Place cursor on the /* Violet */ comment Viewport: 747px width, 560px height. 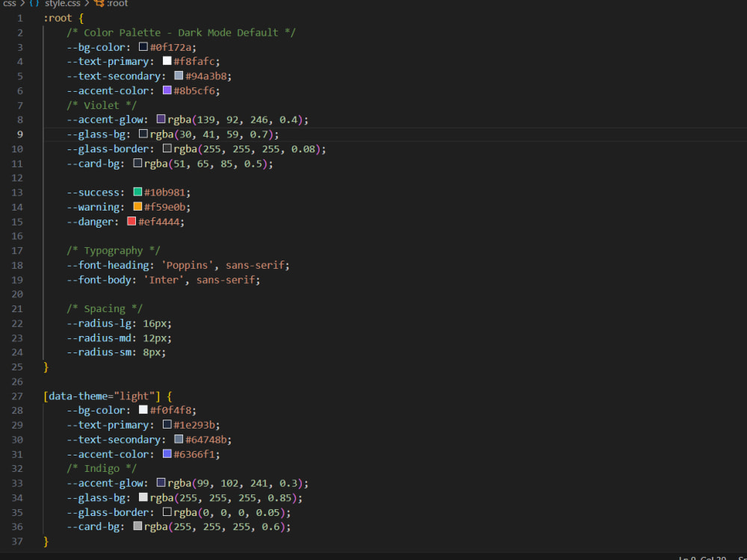[102, 105]
